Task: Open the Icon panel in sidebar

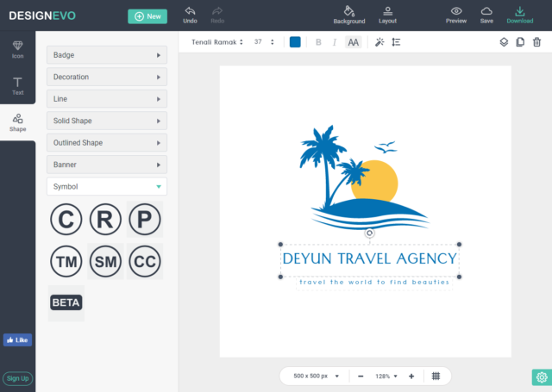Action: (x=17, y=50)
